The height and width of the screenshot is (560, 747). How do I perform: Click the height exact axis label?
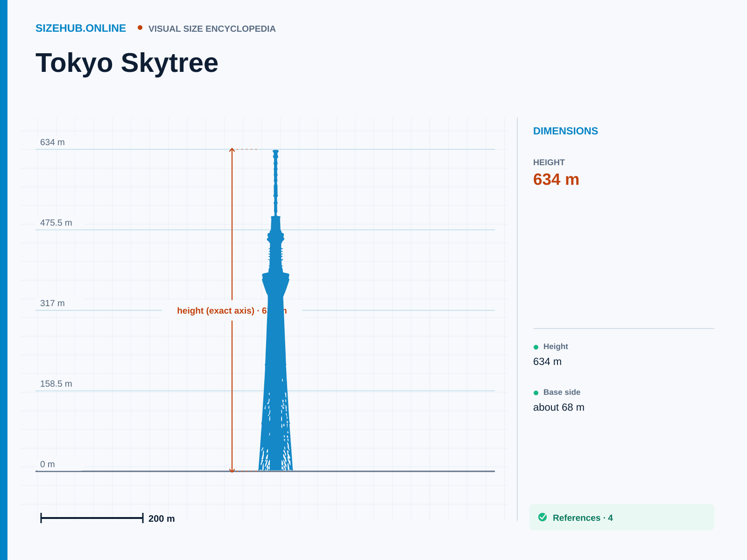pyautogui.click(x=232, y=311)
